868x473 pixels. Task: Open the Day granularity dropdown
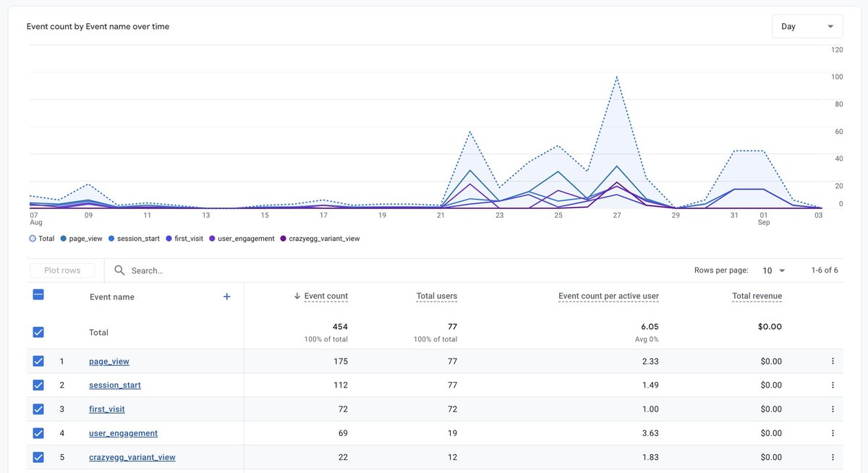(x=807, y=26)
